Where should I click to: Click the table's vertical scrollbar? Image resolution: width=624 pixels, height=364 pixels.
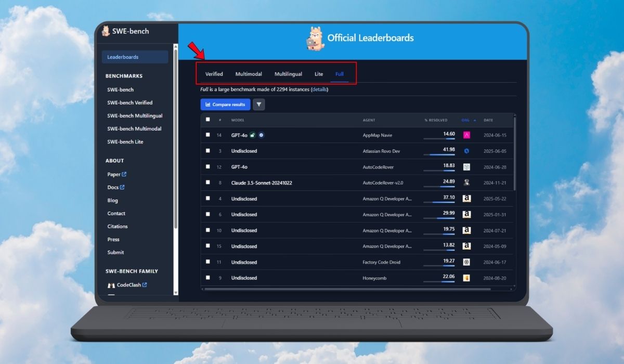pos(515,153)
